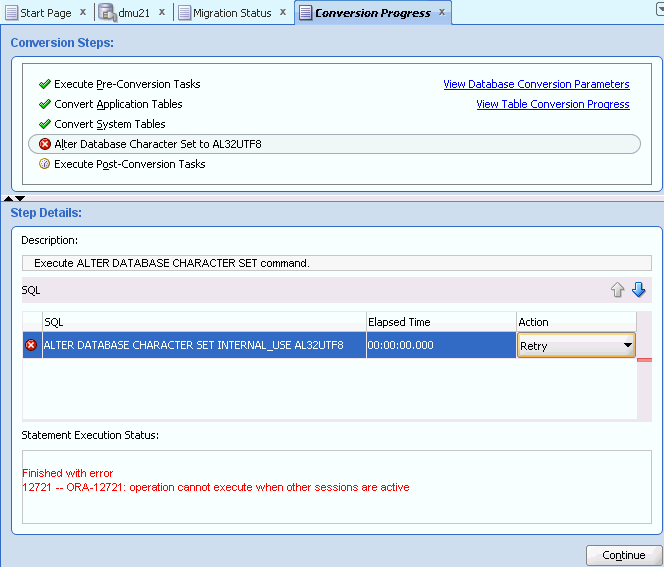The image size is (664, 567).
Task: Close the Migration Status tab
Action: 282,12
